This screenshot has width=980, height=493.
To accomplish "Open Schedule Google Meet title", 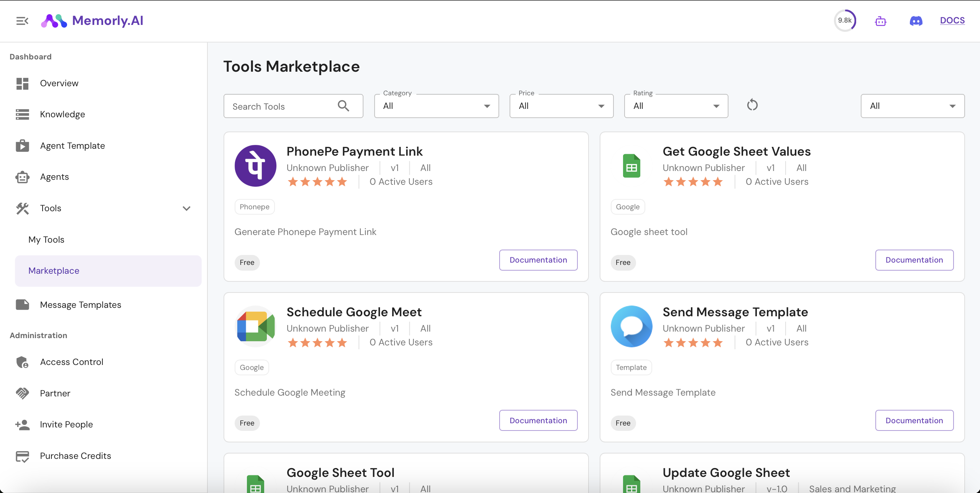I will coord(354,312).
